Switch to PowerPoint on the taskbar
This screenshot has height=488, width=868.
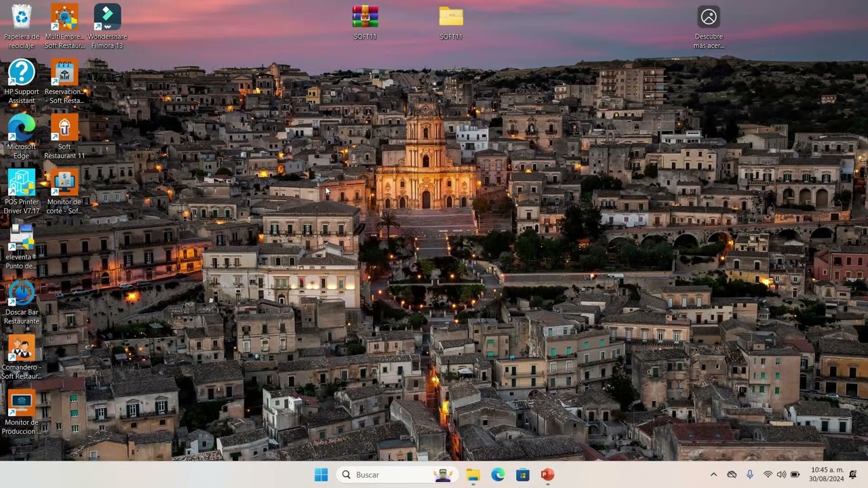point(547,474)
